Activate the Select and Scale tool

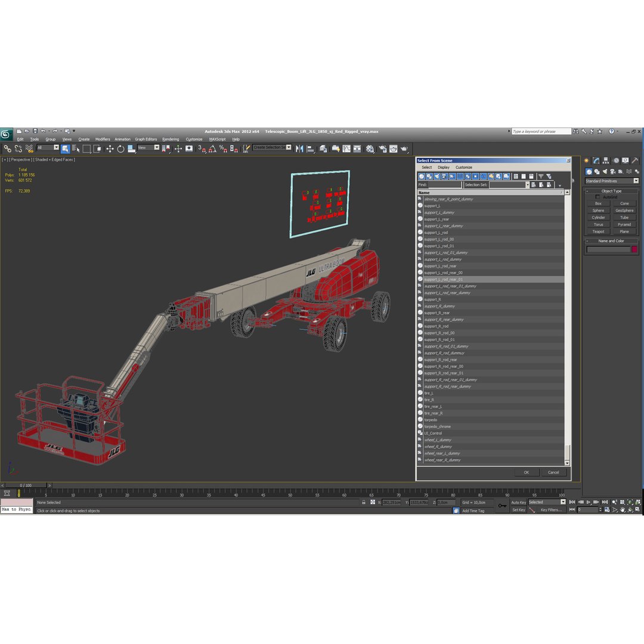(x=131, y=148)
